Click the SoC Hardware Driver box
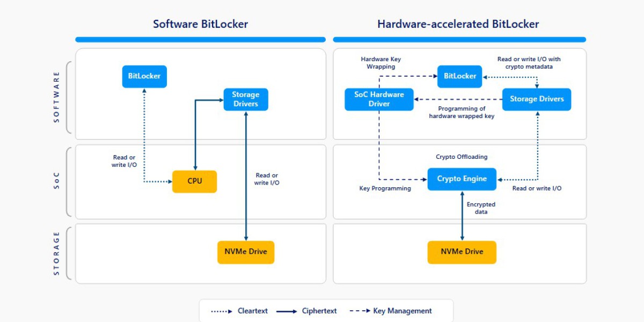 [379, 99]
